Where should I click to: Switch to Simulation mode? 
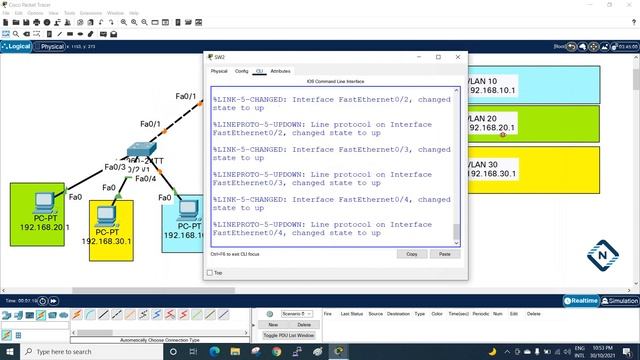pos(620,301)
